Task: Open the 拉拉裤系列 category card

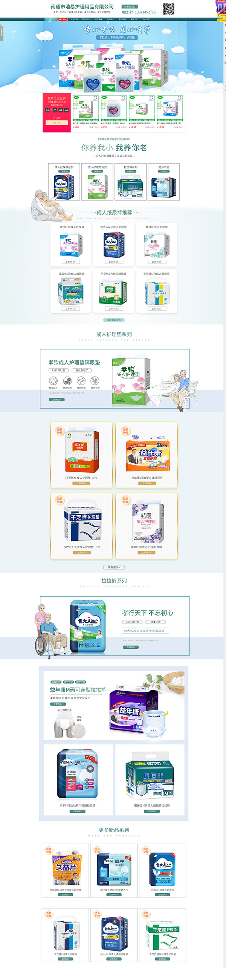Action: [130, 182]
